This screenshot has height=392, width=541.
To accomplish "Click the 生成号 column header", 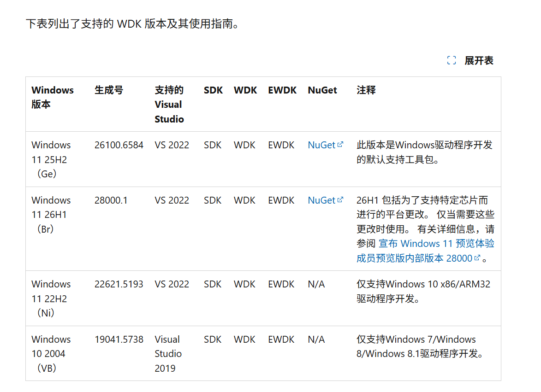I will click(x=109, y=90).
